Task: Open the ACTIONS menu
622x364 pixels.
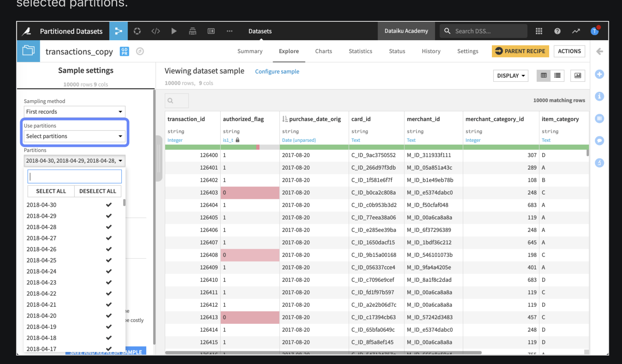Action: tap(569, 51)
